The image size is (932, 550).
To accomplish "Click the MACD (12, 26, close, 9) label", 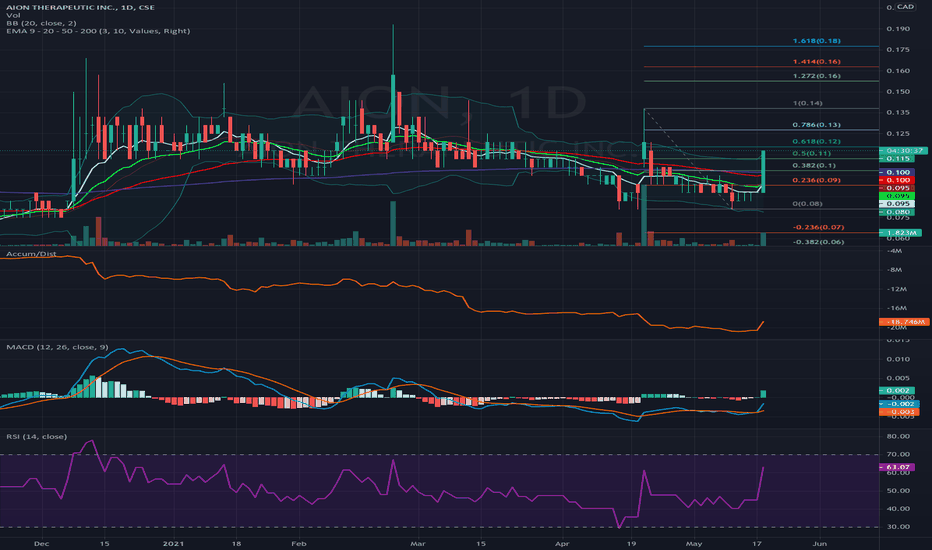I will 57,347.
